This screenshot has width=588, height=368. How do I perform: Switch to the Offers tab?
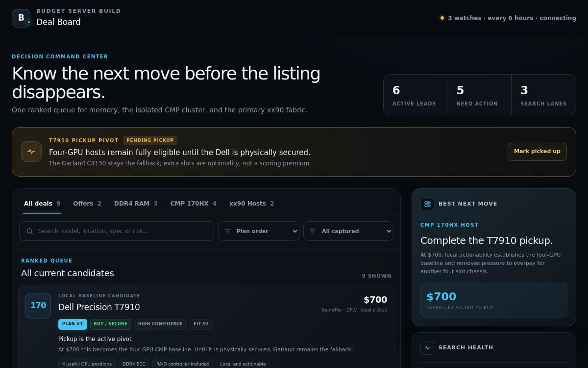[x=87, y=204]
